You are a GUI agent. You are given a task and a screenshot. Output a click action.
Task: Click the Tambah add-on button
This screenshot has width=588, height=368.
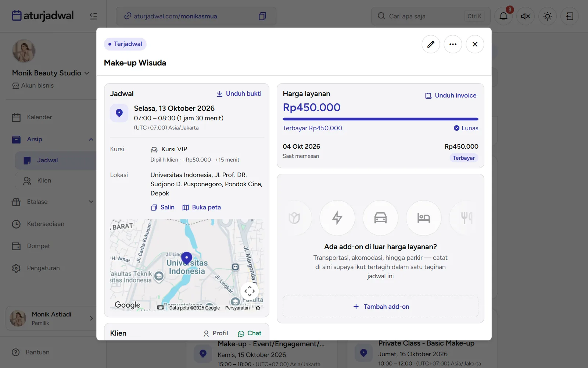[x=380, y=307]
